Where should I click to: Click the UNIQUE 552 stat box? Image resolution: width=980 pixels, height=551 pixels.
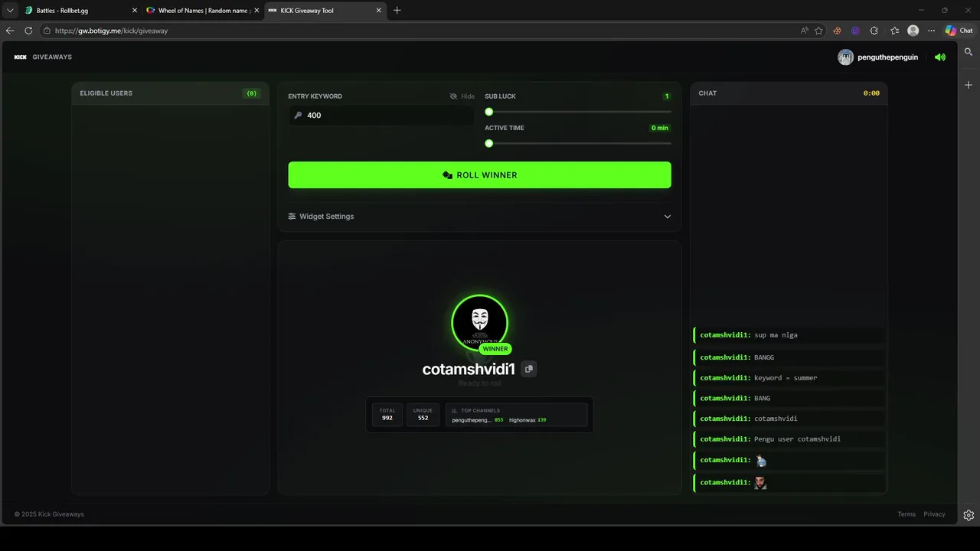click(x=423, y=415)
